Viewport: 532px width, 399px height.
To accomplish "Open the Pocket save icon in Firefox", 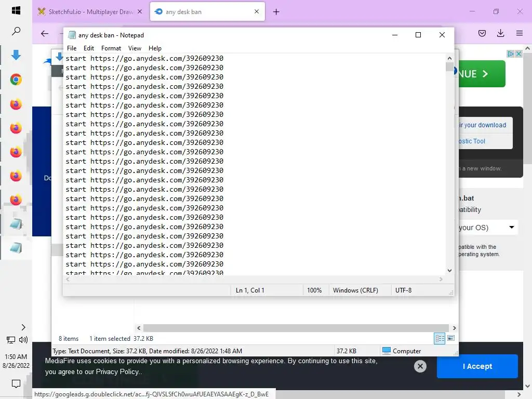I will point(482,33).
